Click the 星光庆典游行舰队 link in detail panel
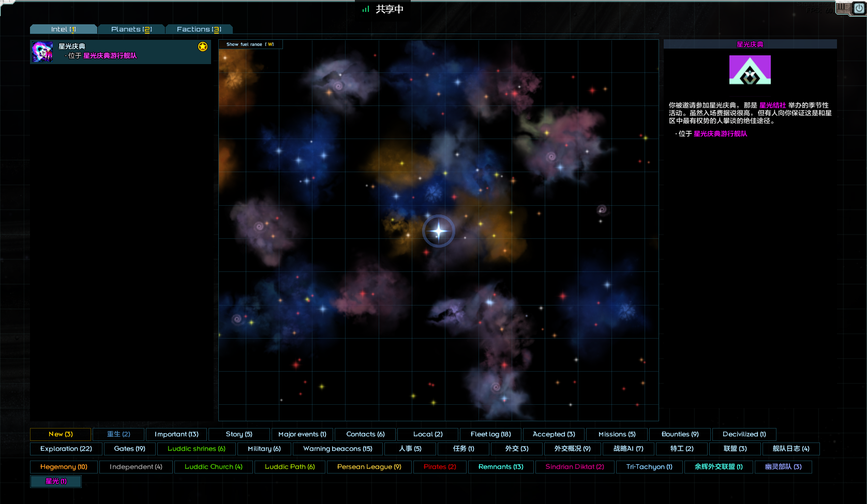The height and width of the screenshot is (504, 867). point(720,134)
